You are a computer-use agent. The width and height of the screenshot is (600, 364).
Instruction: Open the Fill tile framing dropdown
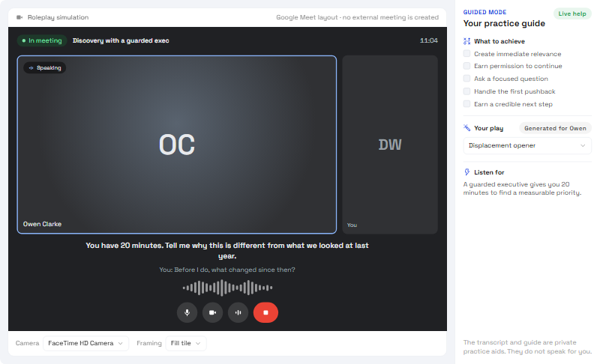[x=186, y=343]
